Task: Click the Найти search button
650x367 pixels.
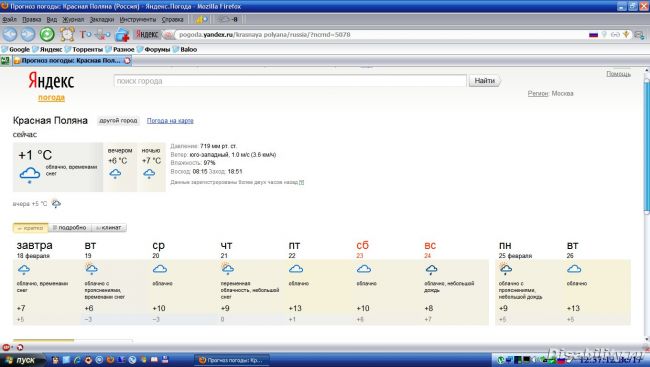Action: tap(485, 81)
